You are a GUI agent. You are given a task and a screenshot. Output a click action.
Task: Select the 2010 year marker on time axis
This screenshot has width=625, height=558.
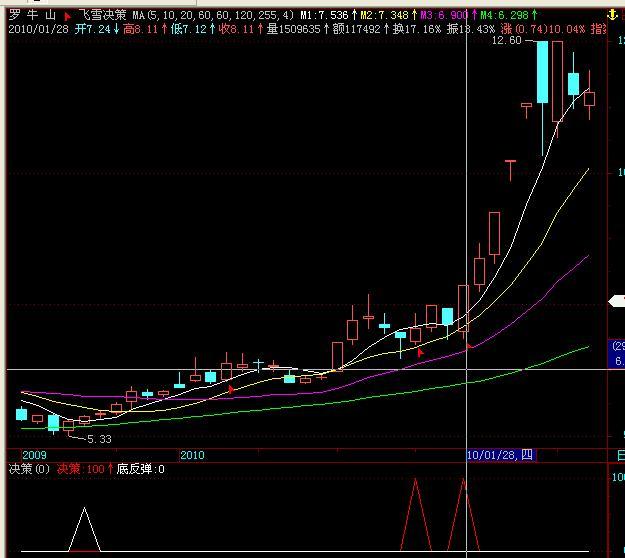[x=192, y=455]
